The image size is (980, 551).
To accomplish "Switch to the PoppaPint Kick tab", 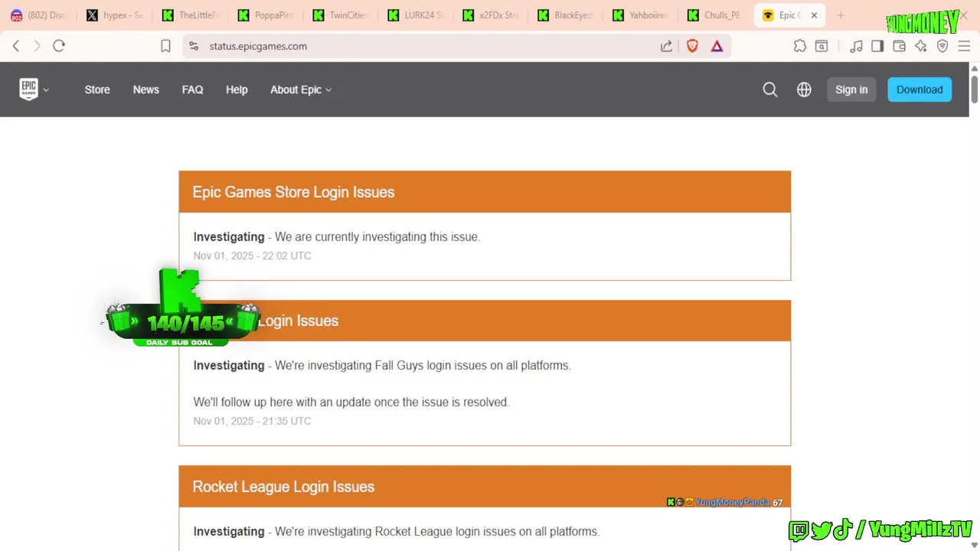I will [265, 15].
